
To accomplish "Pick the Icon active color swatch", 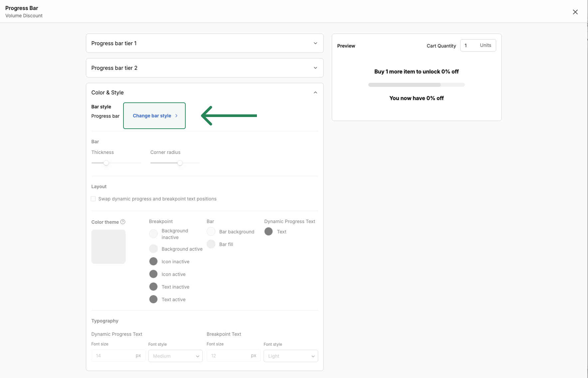I will click(x=153, y=274).
